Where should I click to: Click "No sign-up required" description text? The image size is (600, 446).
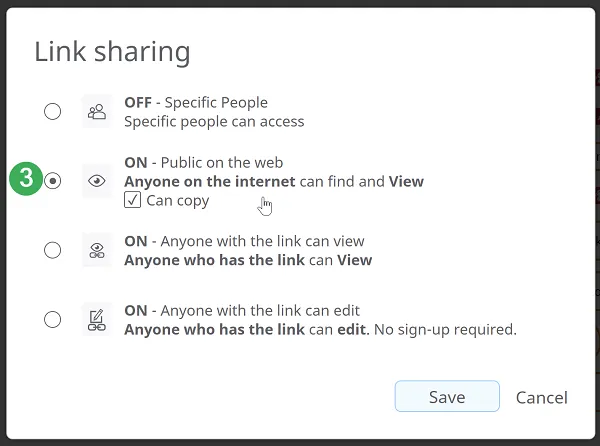pyautogui.click(x=445, y=329)
